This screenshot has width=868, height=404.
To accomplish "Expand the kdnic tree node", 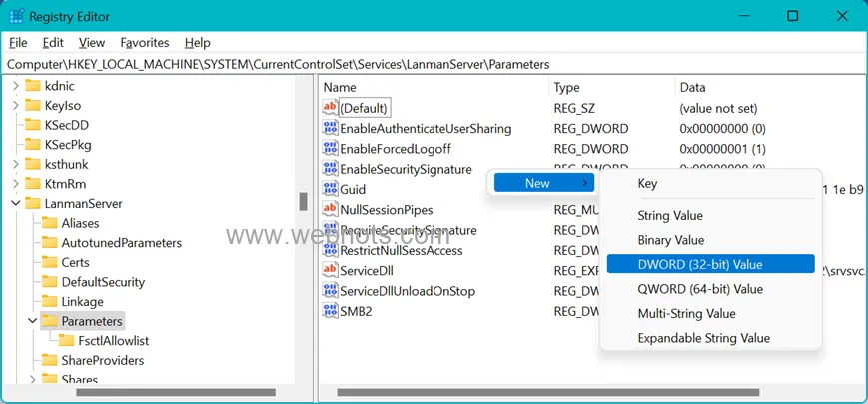I will click(16, 86).
